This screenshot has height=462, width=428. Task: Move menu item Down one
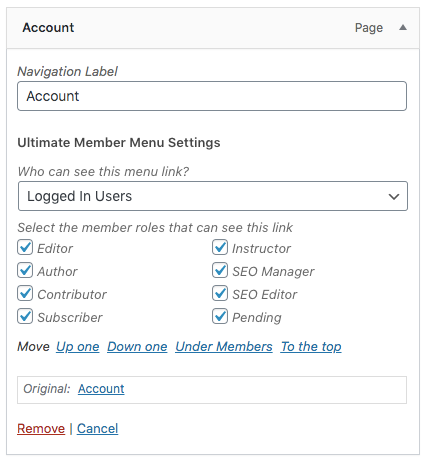click(x=137, y=347)
